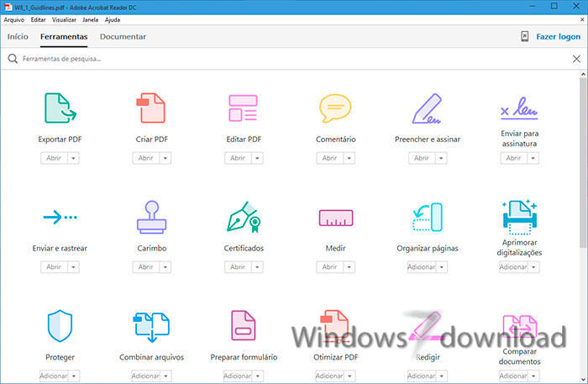
Task: Click the Enviar para assinatura signature icon
Action: pyautogui.click(x=519, y=108)
